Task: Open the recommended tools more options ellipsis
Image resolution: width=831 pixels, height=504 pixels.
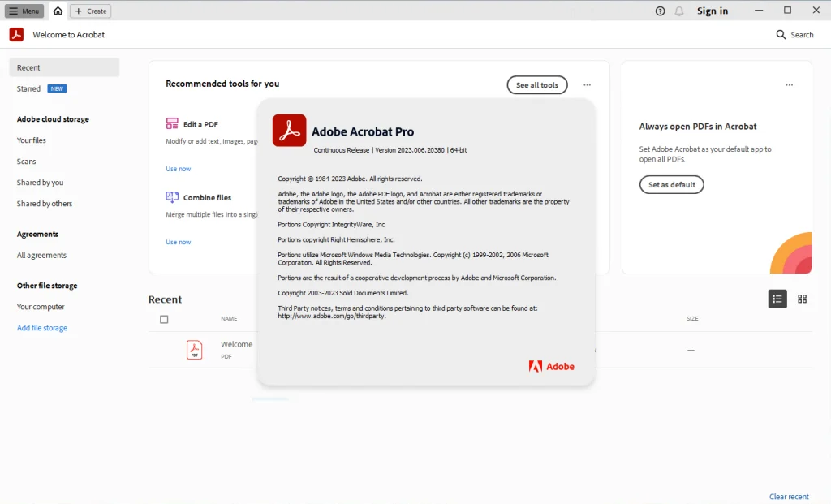Action: (x=588, y=84)
